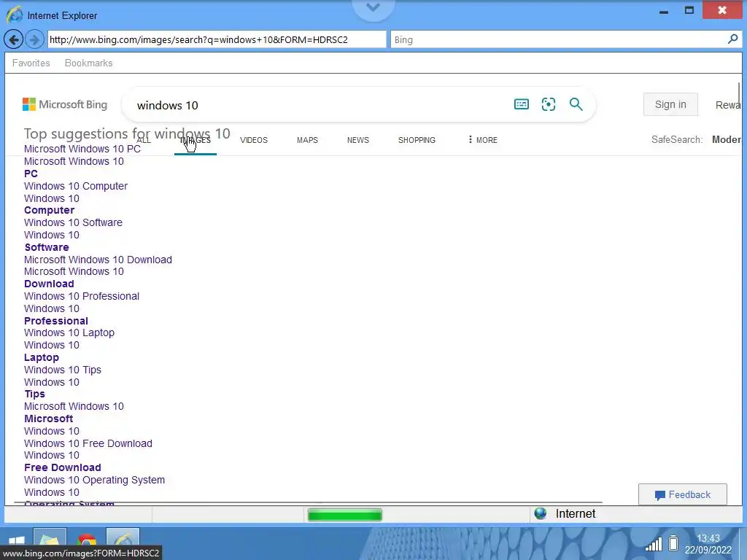The height and width of the screenshot is (560, 747).
Task: Open Windows 10 Computer suggestion
Action: click(x=76, y=186)
